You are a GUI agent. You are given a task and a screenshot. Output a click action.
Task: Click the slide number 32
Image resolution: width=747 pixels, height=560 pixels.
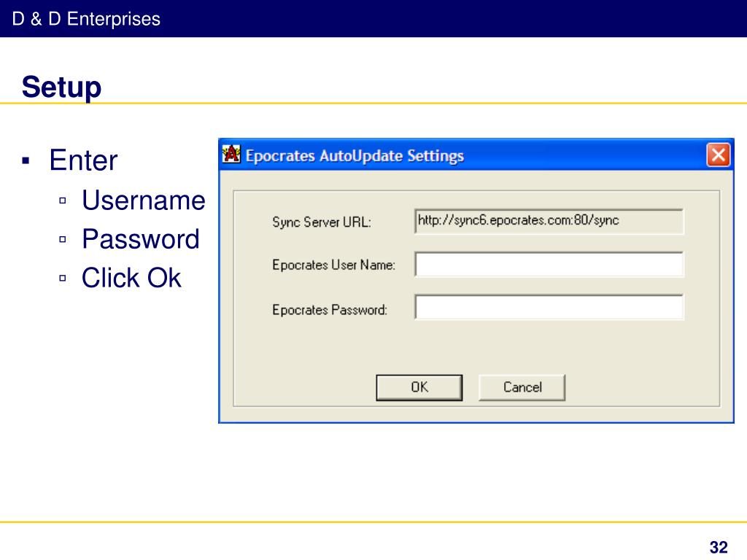[719, 547]
